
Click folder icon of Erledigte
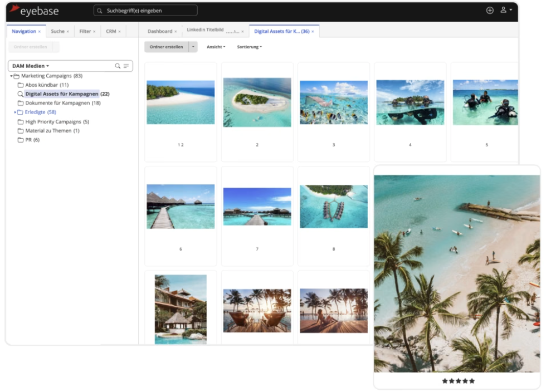20,112
